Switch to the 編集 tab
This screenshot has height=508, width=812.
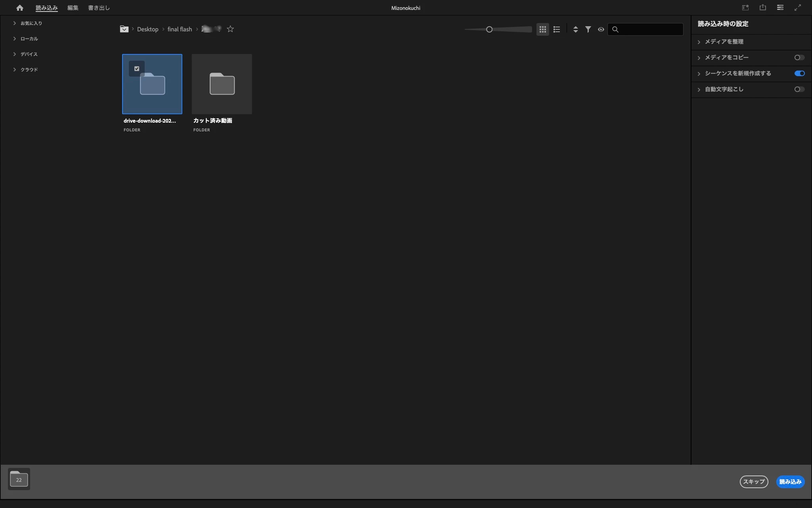(73, 8)
